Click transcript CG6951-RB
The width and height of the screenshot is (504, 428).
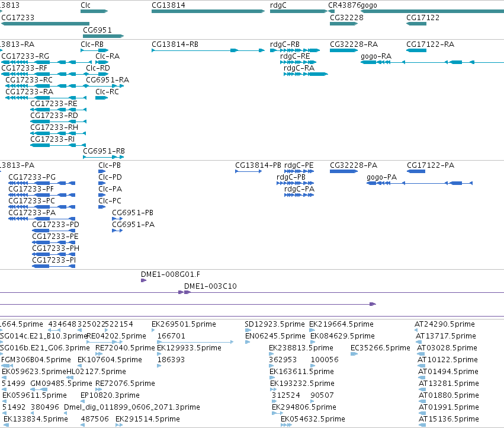point(104,157)
